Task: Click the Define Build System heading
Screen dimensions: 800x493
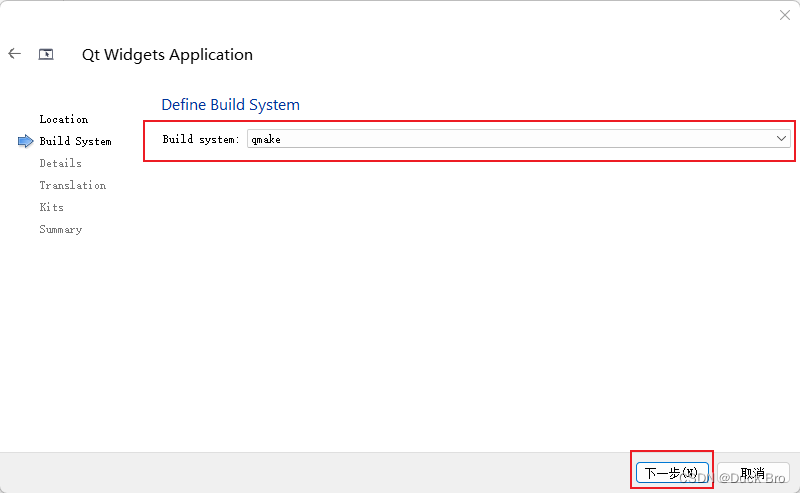Action: pos(230,104)
